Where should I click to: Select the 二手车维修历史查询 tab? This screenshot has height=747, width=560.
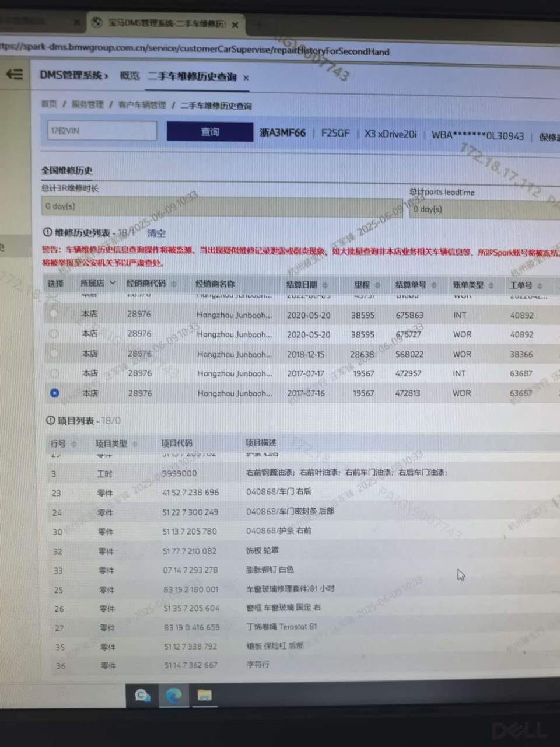pos(191,76)
